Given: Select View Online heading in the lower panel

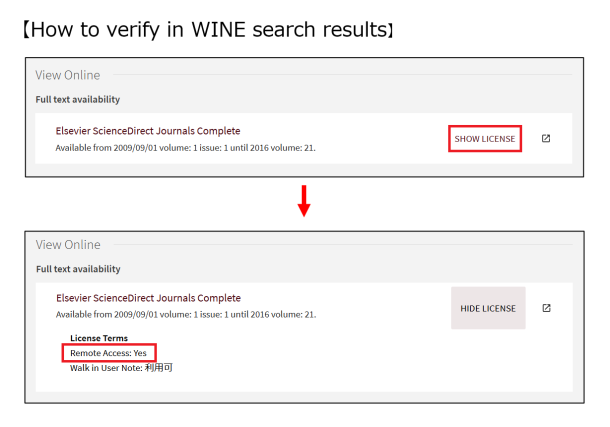Looking at the screenshot, I should click(x=68, y=245).
